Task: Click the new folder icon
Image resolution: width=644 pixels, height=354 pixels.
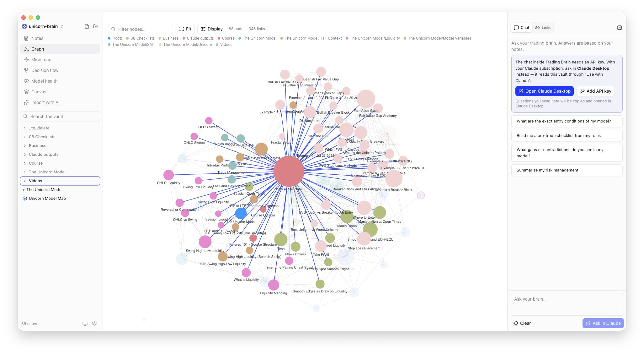Action: click(x=96, y=26)
